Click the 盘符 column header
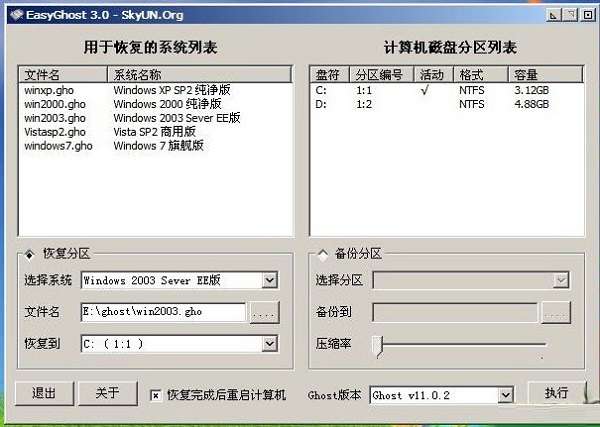The height and width of the screenshot is (427, 600). pyautogui.click(x=329, y=75)
